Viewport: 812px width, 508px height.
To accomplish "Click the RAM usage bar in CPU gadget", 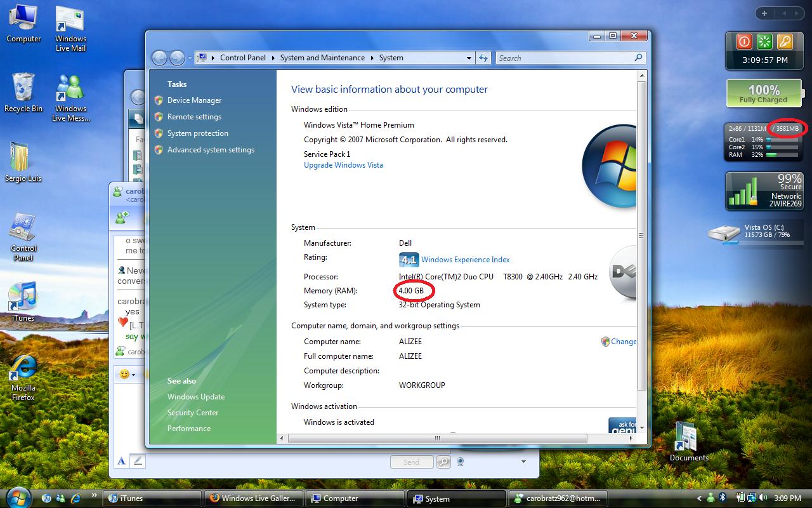I will click(782, 155).
